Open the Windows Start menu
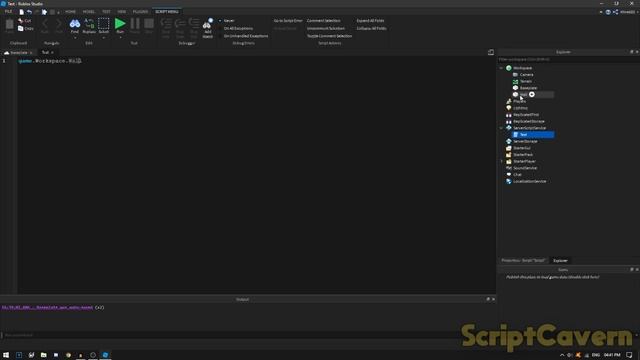The image size is (640, 360). 6,355
